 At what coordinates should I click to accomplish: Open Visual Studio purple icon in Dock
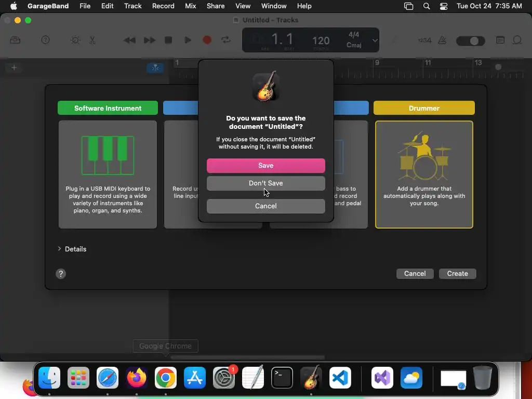pyautogui.click(x=382, y=378)
